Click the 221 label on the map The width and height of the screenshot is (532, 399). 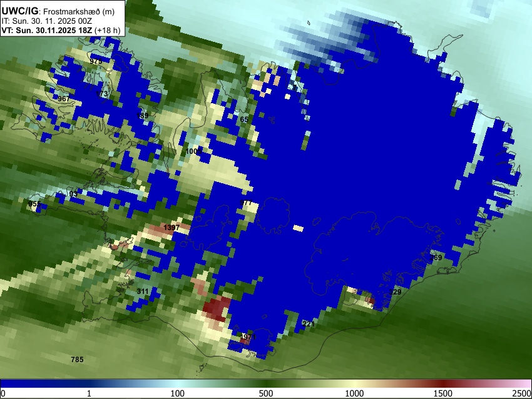point(309,324)
